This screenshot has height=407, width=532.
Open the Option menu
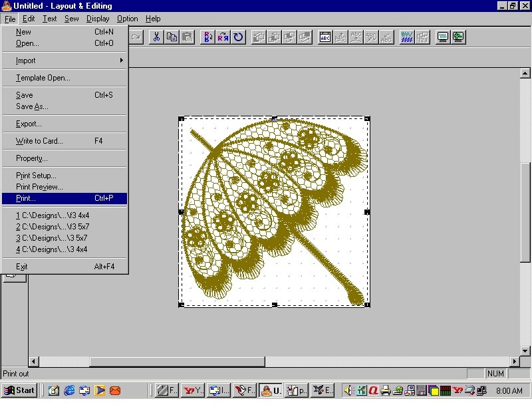point(127,19)
